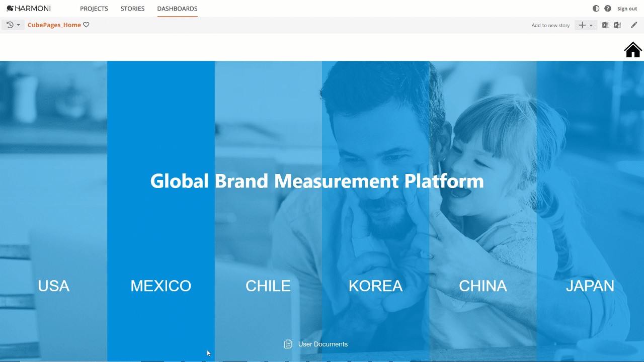Click the Harmoni logo
Screen dimensions: 644x362
click(x=29, y=9)
